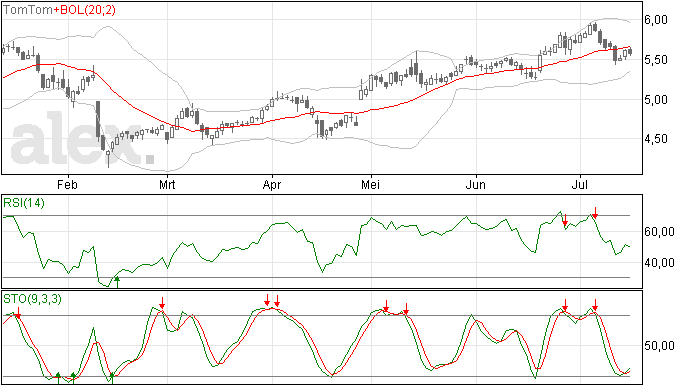
Task: Click the Mrt month label
Action: point(167,184)
